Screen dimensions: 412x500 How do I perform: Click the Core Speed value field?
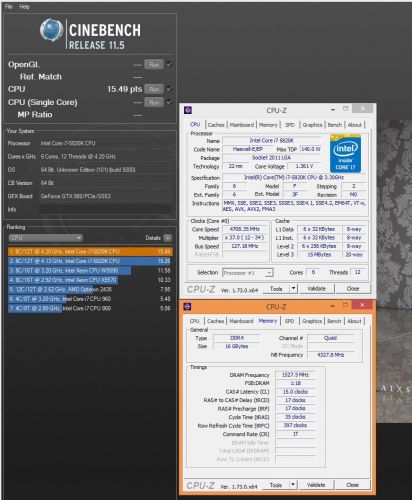(245, 229)
